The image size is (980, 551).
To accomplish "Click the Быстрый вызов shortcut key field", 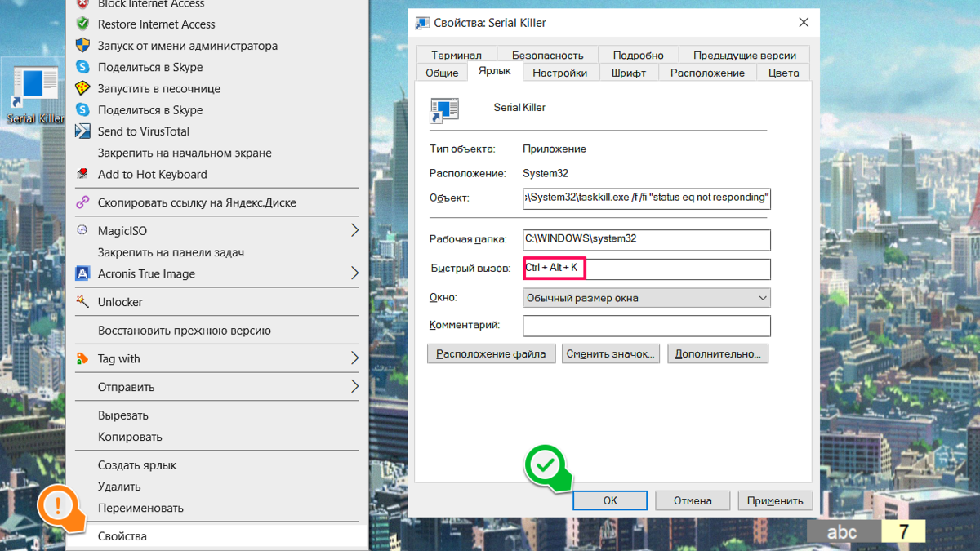I will [647, 269].
